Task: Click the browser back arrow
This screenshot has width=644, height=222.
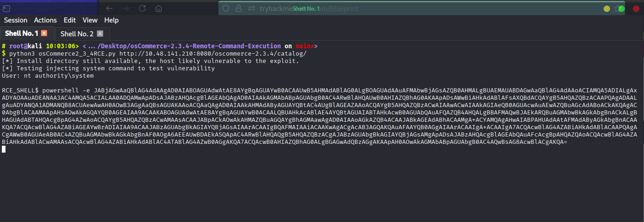Action: 109,8
